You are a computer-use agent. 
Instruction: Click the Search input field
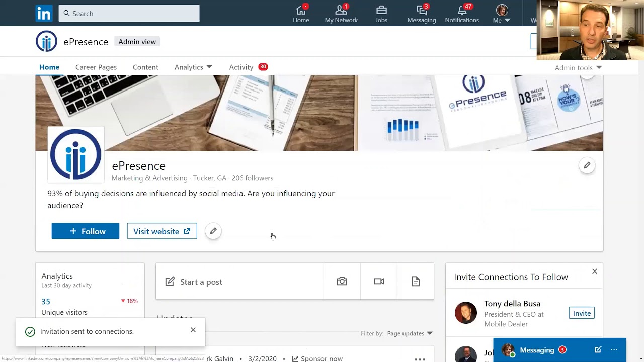coord(129,14)
